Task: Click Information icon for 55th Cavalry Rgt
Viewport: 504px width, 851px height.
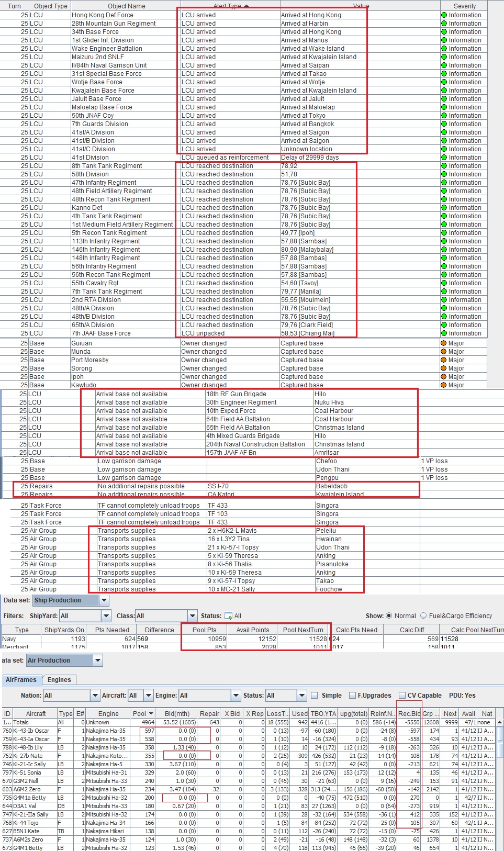Action: click(444, 283)
